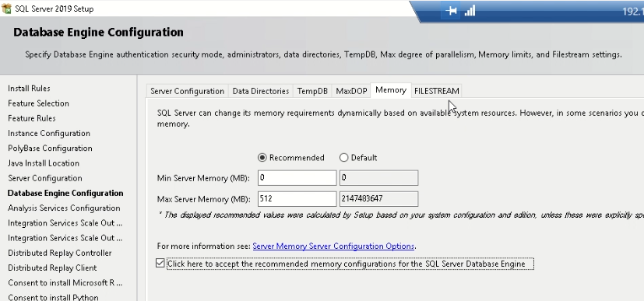Viewport: 644px width, 301px height.
Task: Click the default Min Server Memory field
Action: (378, 177)
